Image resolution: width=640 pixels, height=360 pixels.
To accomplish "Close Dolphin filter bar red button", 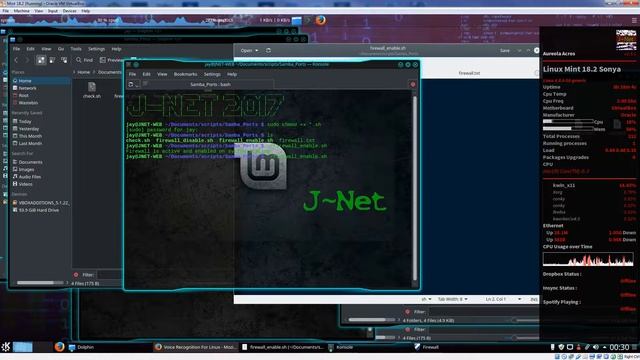I will [x=76, y=275].
